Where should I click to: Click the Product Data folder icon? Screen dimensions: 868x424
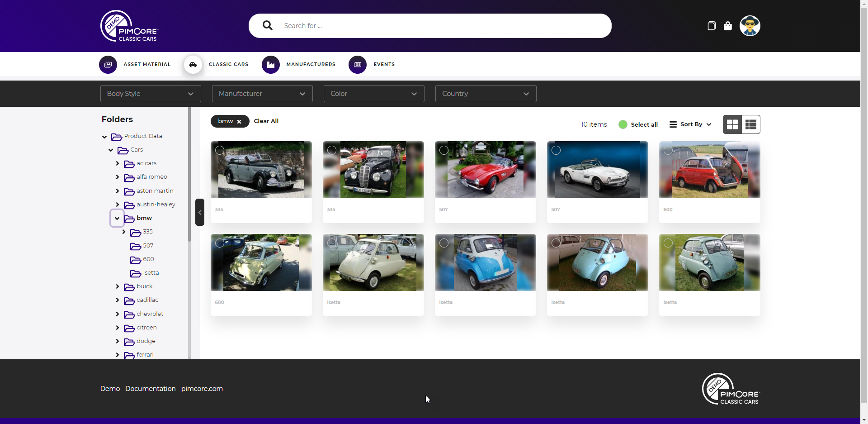(117, 137)
